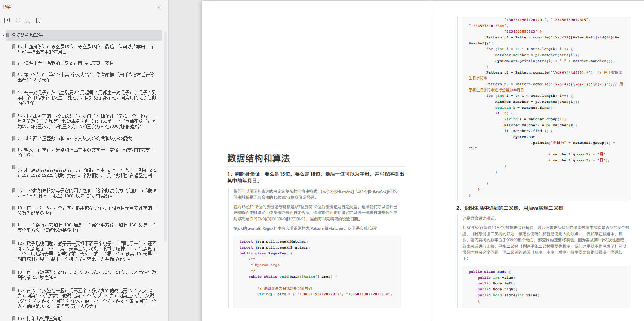Click the add bookmark icon with plus
The height and width of the screenshot is (321, 644).
click(28, 21)
